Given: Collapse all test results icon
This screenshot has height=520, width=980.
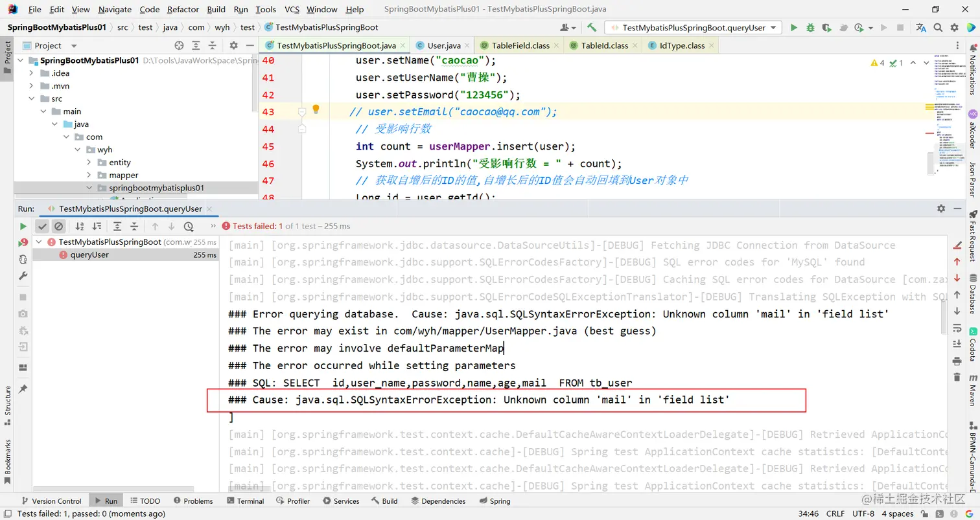Looking at the screenshot, I should tap(134, 226).
